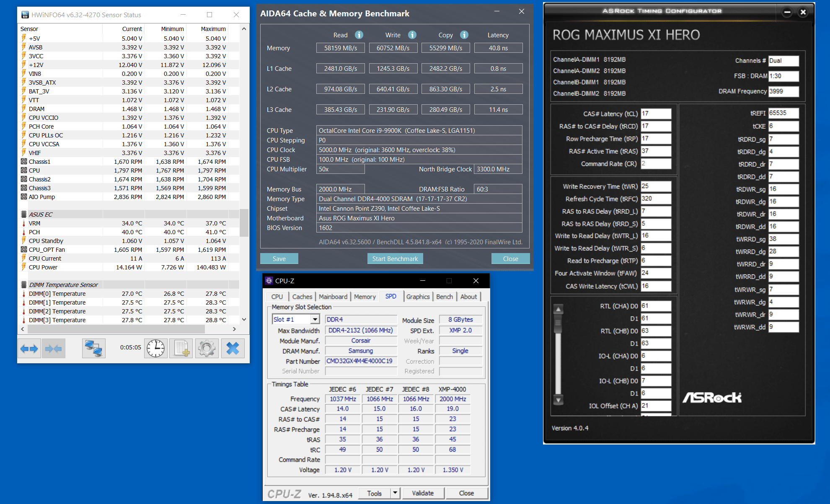Viewport: 830px width, 504px height.
Task: Switch to the CPU tab in CPU-Z
Action: click(277, 297)
